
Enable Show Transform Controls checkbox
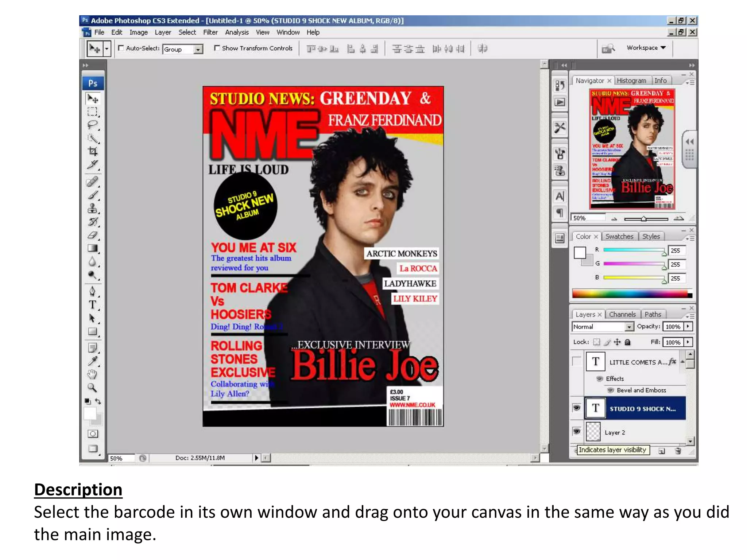[217, 48]
